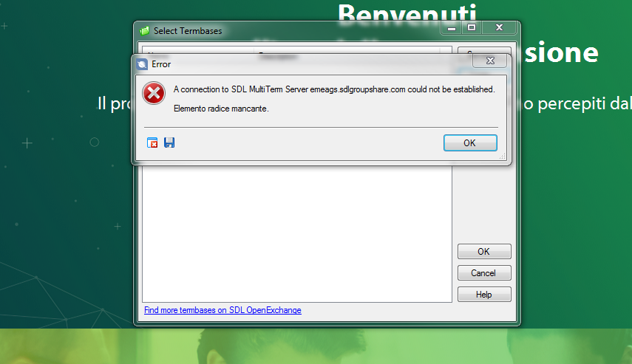632x364 pixels.
Task: Click the empty termbase list area
Action: tap(296, 233)
